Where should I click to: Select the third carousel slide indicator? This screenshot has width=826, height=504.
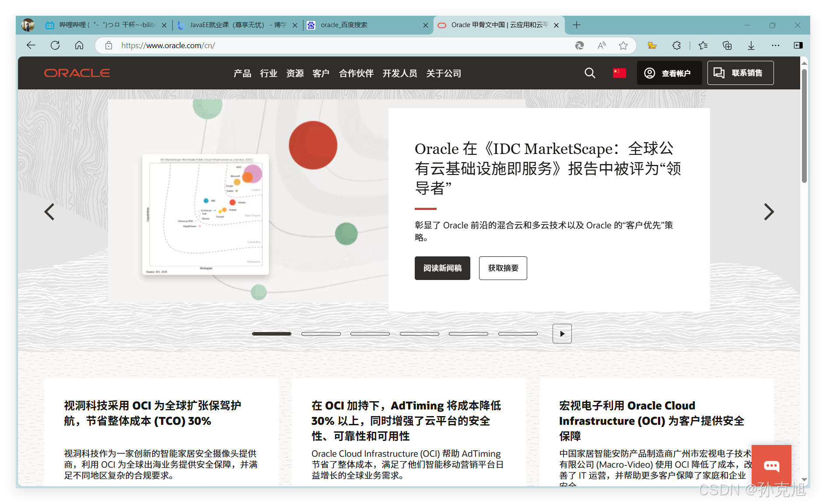point(370,334)
